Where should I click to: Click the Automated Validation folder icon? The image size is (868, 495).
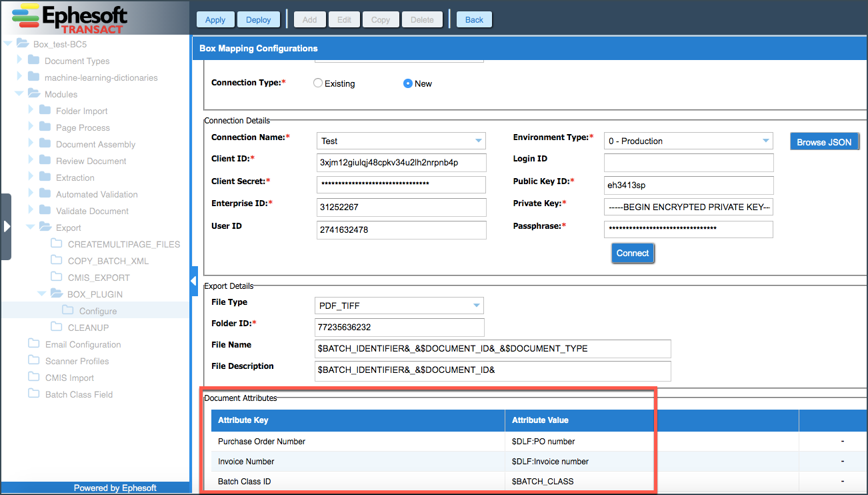(x=45, y=194)
